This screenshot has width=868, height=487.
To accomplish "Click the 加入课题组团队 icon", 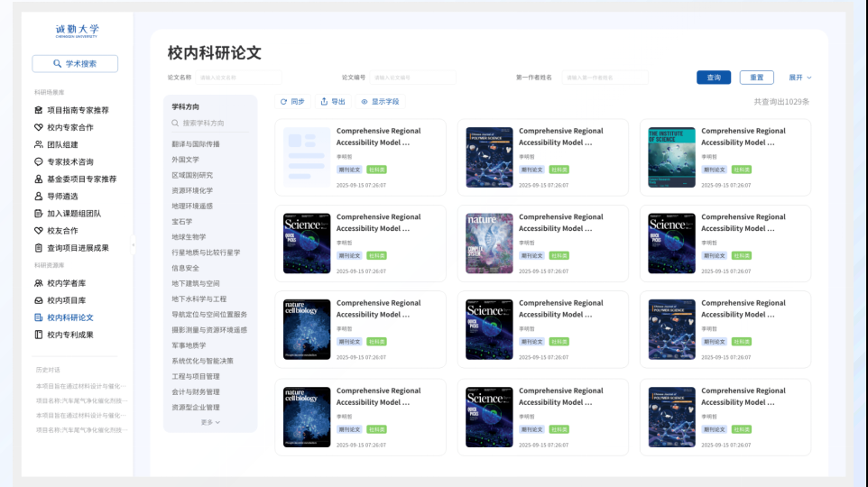I will click(x=38, y=213).
